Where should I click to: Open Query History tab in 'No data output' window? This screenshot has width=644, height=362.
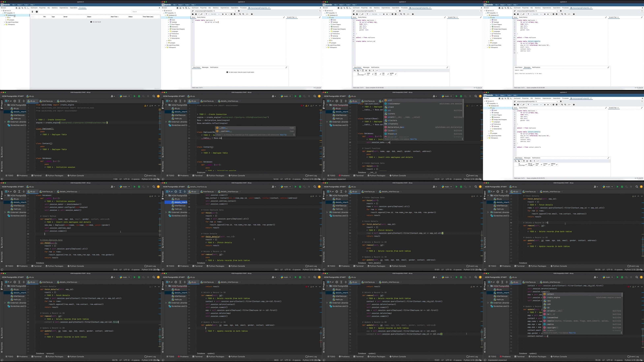[201, 17]
